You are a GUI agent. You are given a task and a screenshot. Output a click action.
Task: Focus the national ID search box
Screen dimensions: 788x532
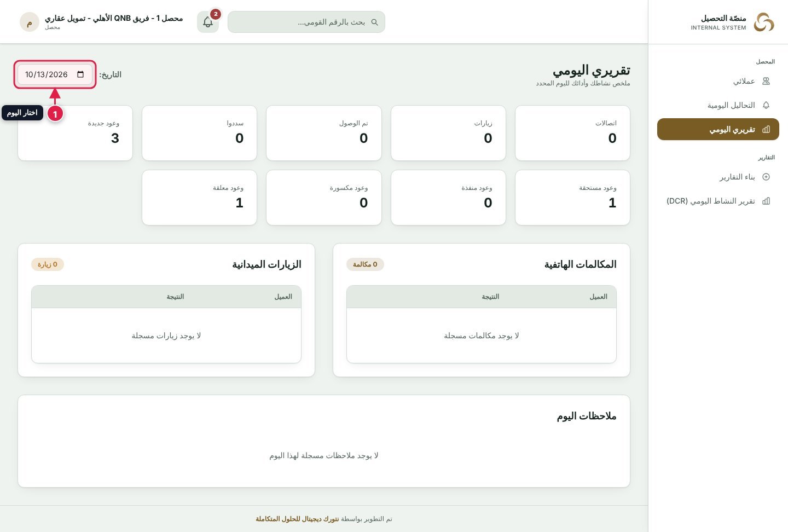tap(306, 22)
